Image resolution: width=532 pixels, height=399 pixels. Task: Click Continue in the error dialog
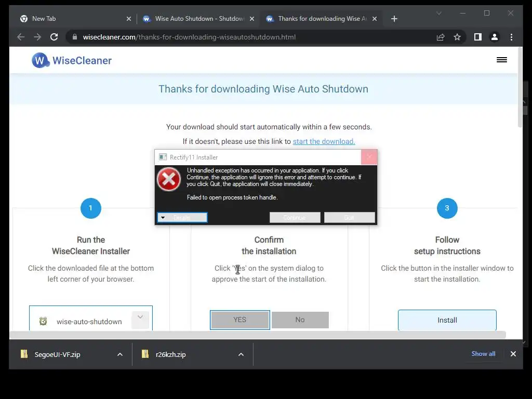click(x=295, y=218)
